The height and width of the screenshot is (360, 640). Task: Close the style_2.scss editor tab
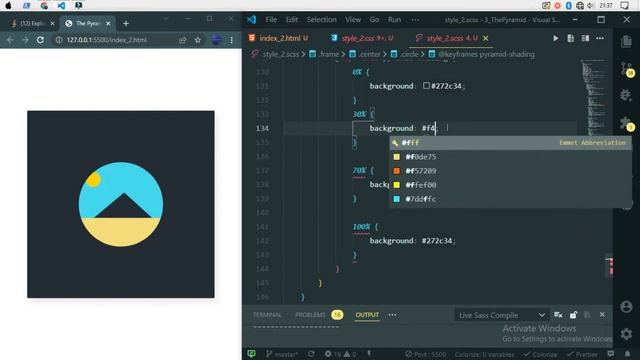tap(485, 38)
